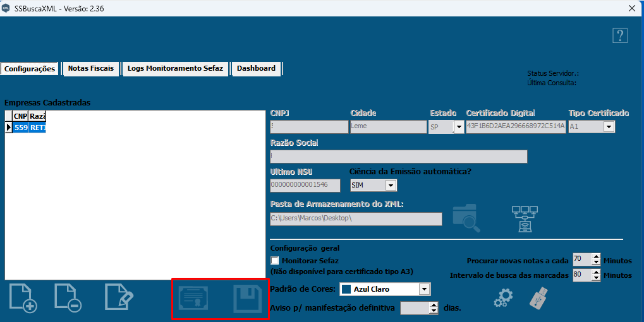Click the remove company document icon
Image resolution: width=644 pixels, height=322 pixels.
tap(68, 298)
